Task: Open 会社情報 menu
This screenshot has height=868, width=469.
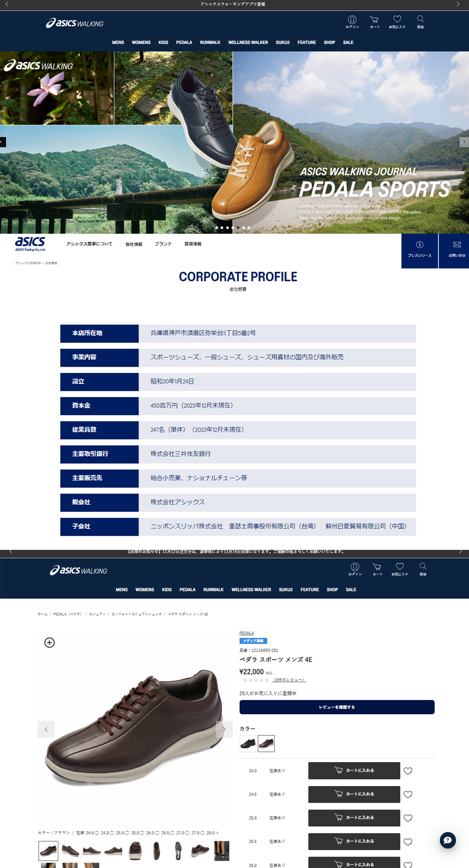Action: 133,244
